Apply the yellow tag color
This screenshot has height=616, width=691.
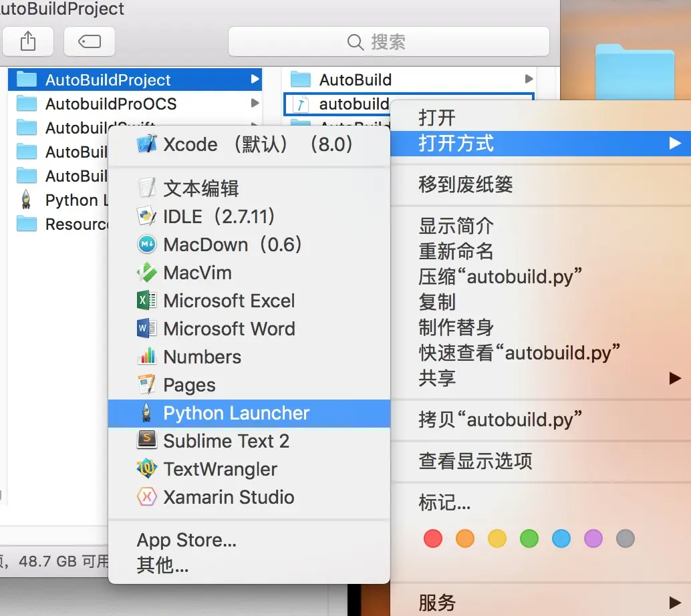497,538
